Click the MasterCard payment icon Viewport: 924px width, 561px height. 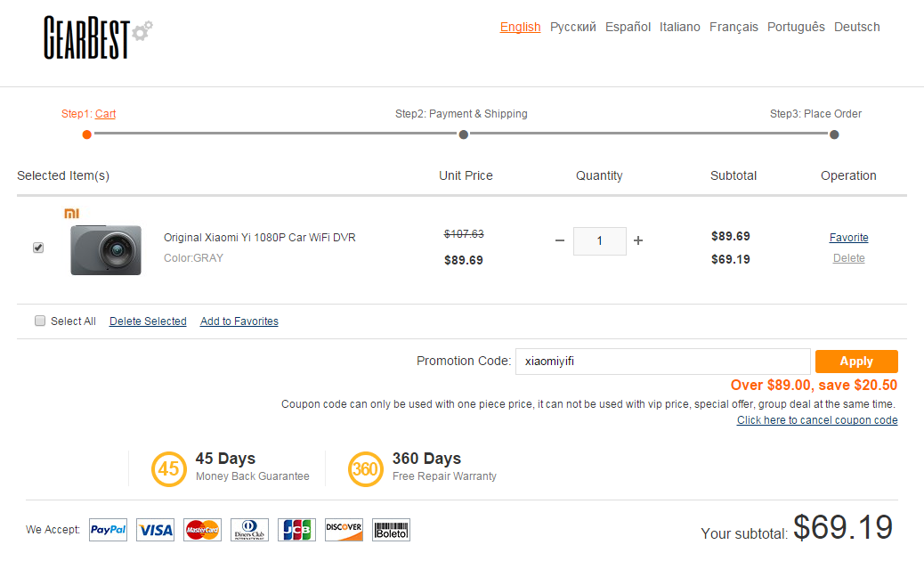(x=202, y=530)
